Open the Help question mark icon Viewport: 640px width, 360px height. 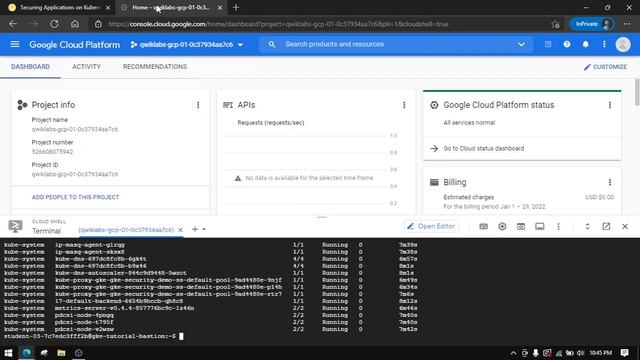(567, 44)
